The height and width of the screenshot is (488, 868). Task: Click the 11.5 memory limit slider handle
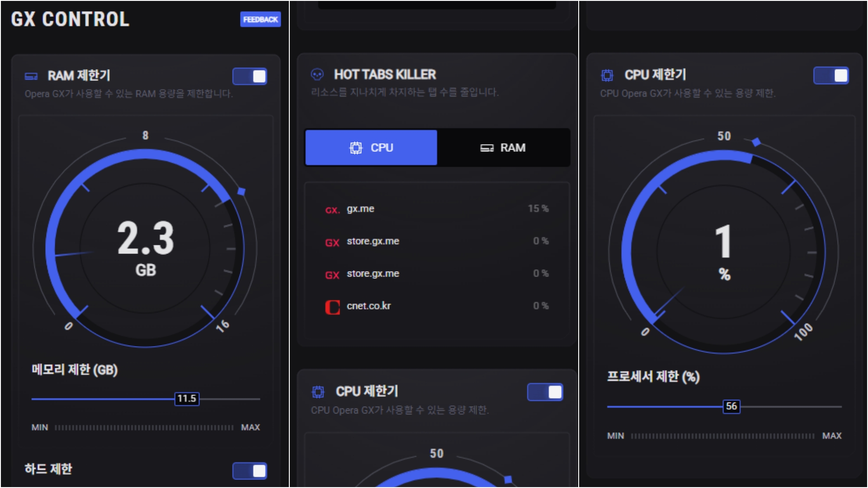[187, 399]
